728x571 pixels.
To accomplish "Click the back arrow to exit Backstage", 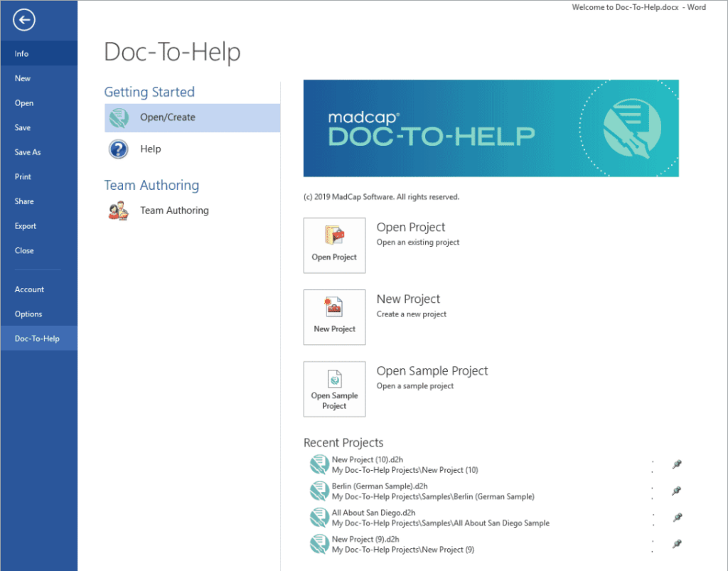I will [x=23, y=20].
